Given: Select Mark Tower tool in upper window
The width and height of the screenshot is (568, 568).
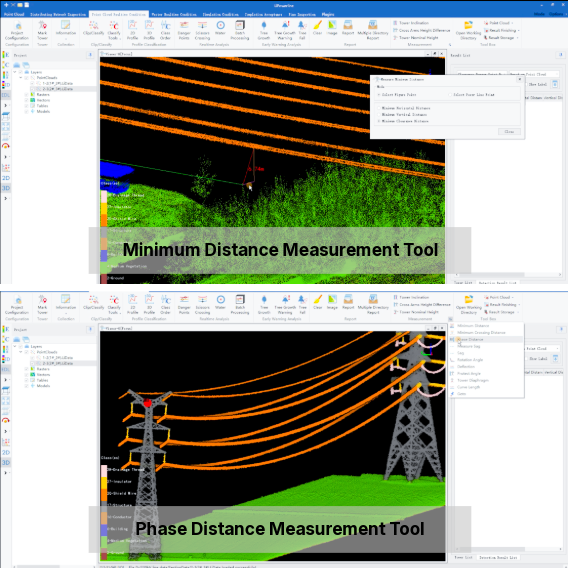Looking at the screenshot, I should [42, 30].
